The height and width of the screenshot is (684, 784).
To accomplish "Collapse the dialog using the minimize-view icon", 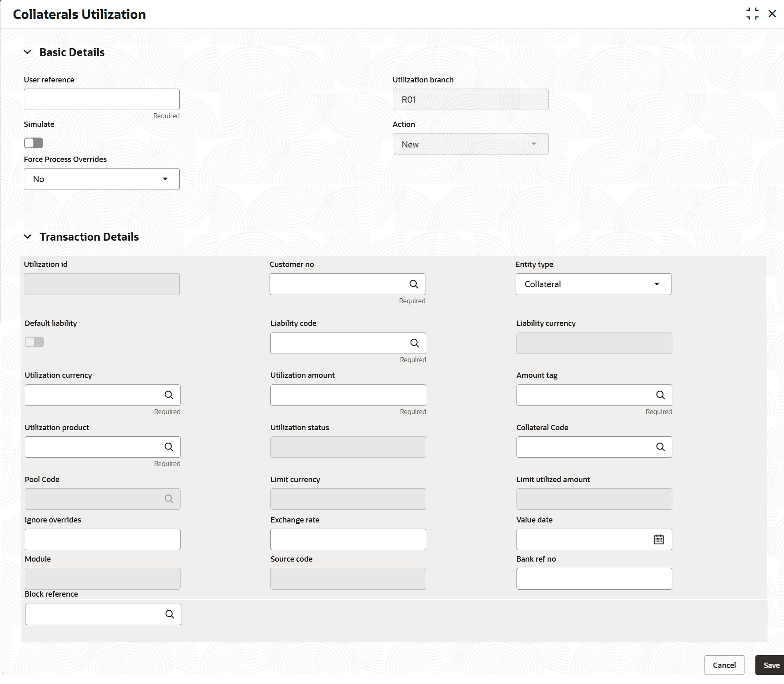I will (752, 14).
